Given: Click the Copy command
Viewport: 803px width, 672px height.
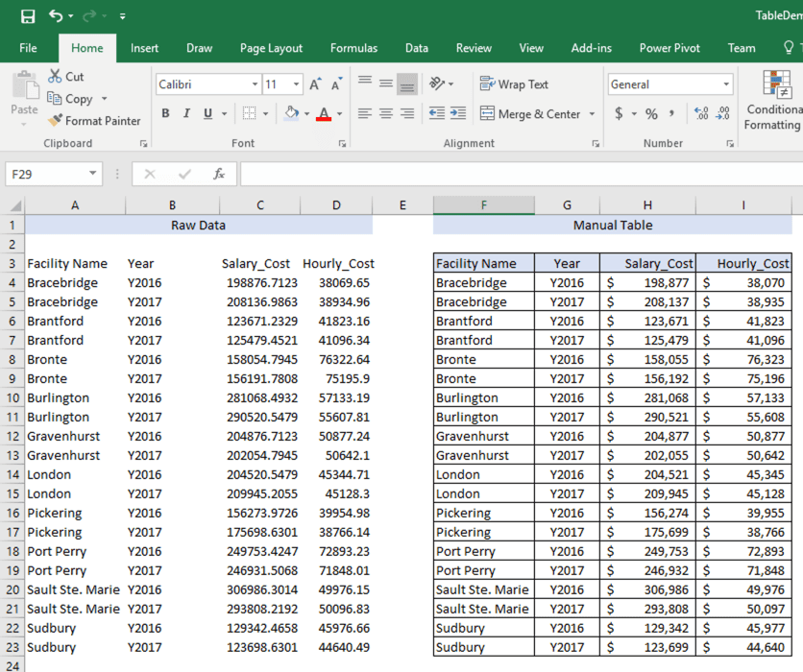Looking at the screenshot, I should [x=77, y=98].
